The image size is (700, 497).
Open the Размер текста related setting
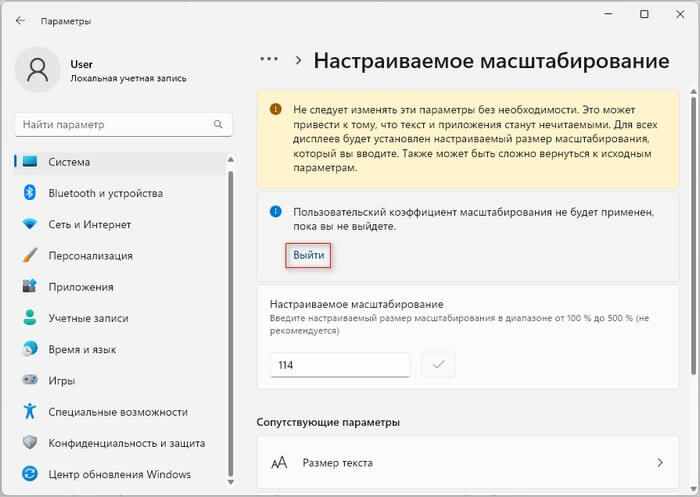pyautogui.click(x=467, y=463)
